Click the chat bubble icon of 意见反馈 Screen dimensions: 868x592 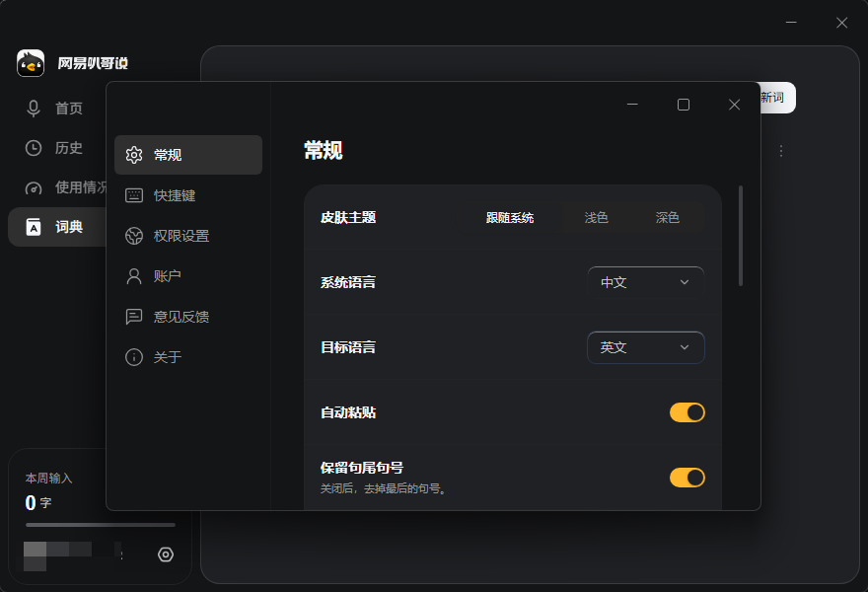[134, 317]
